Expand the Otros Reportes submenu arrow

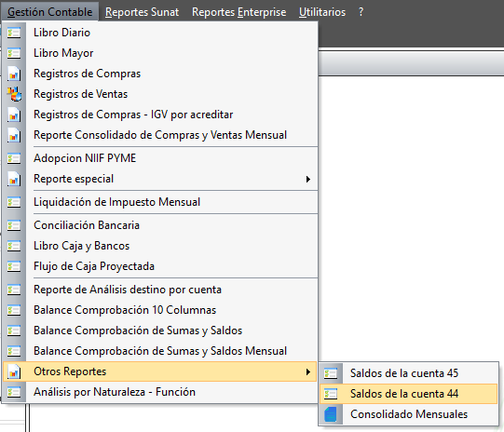pyautogui.click(x=308, y=371)
